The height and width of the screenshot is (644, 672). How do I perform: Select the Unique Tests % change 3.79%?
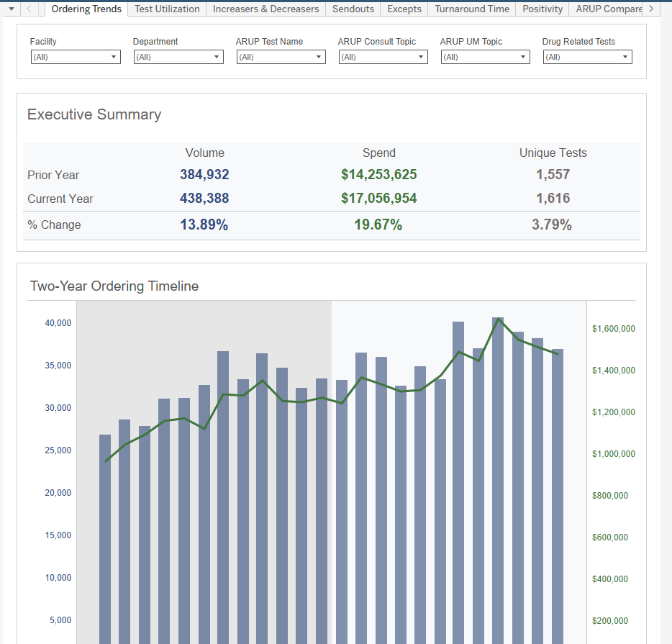[x=552, y=225]
